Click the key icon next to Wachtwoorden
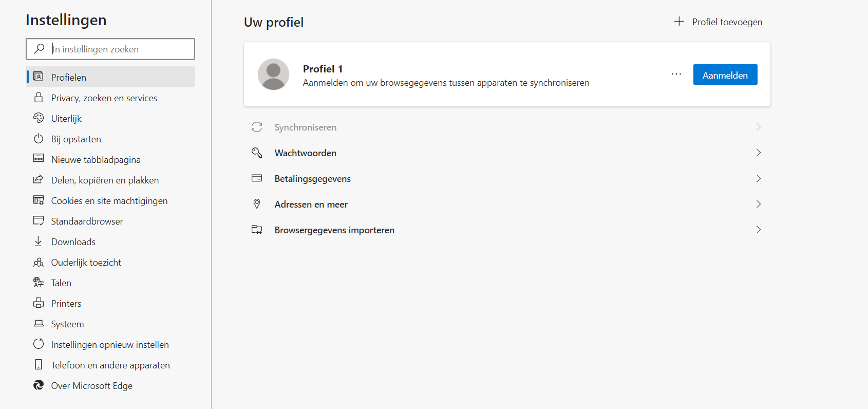This screenshot has height=409, width=868. 257,153
